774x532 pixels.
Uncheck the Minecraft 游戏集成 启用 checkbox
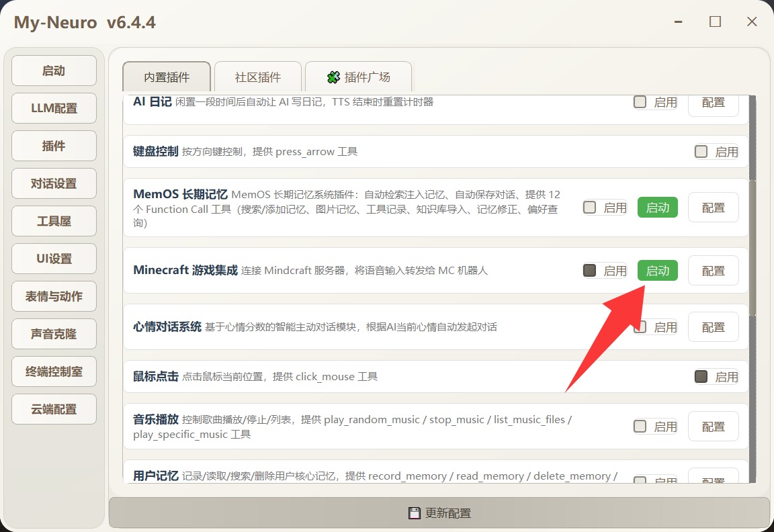click(590, 271)
